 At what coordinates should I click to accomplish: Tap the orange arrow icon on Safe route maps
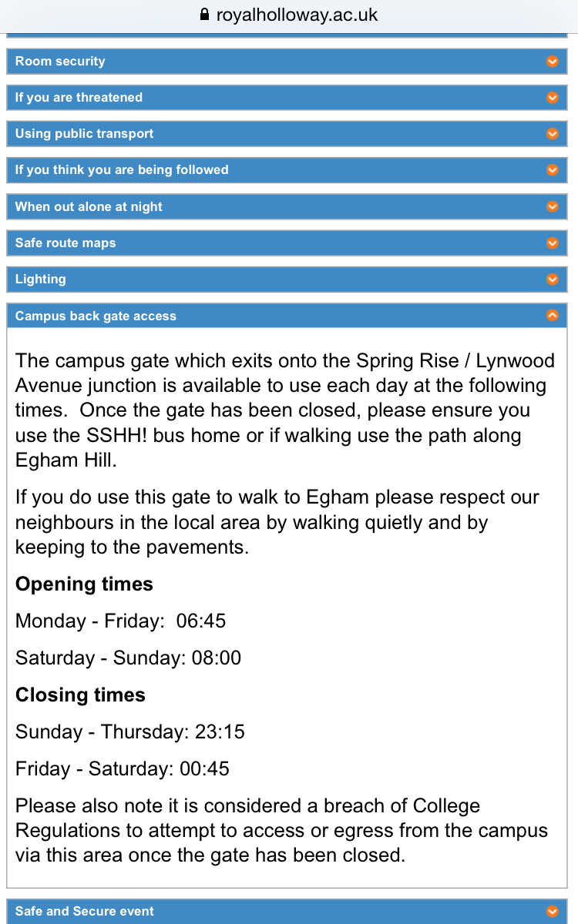pos(552,243)
